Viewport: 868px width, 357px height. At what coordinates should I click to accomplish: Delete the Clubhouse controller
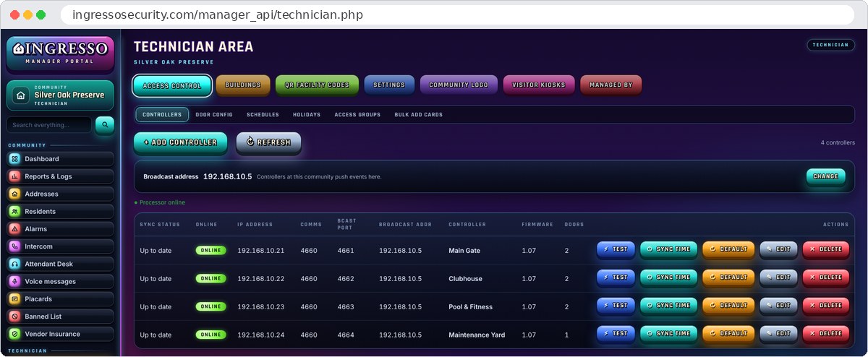tap(826, 278)
